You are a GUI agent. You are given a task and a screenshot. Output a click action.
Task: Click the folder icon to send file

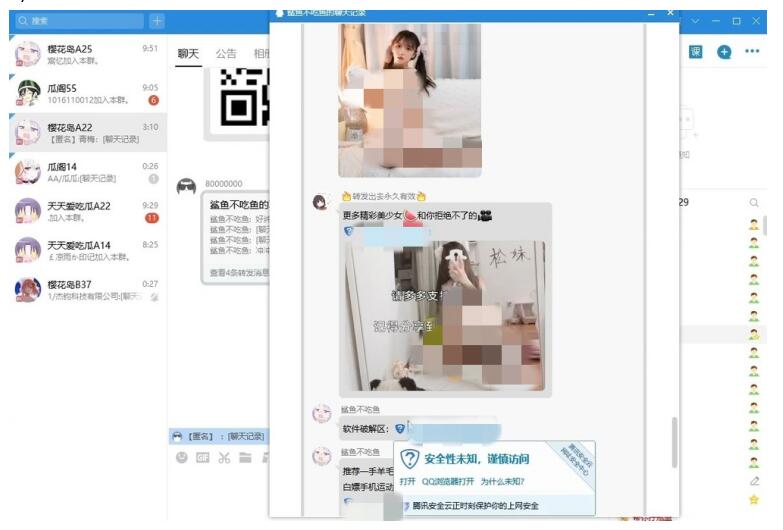point(247,457)
